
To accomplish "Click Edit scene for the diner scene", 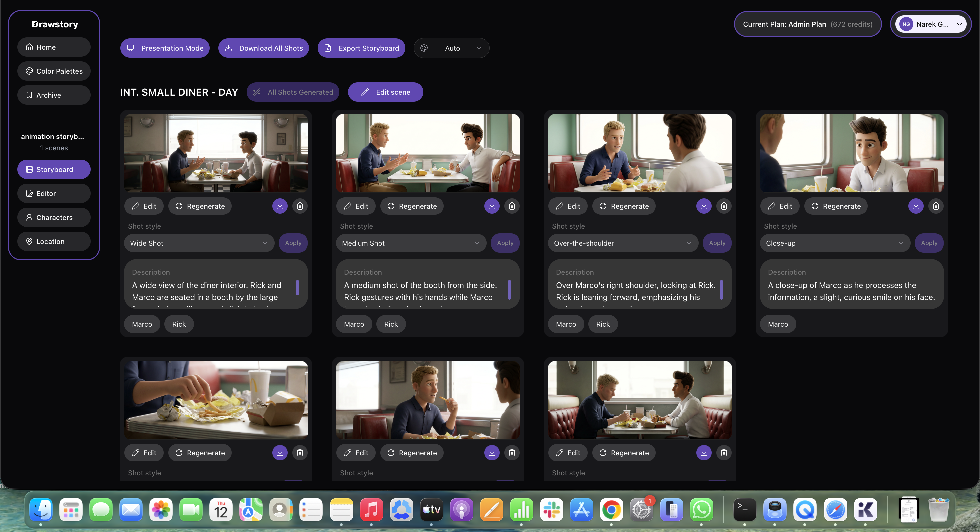I will click(385, 92).
